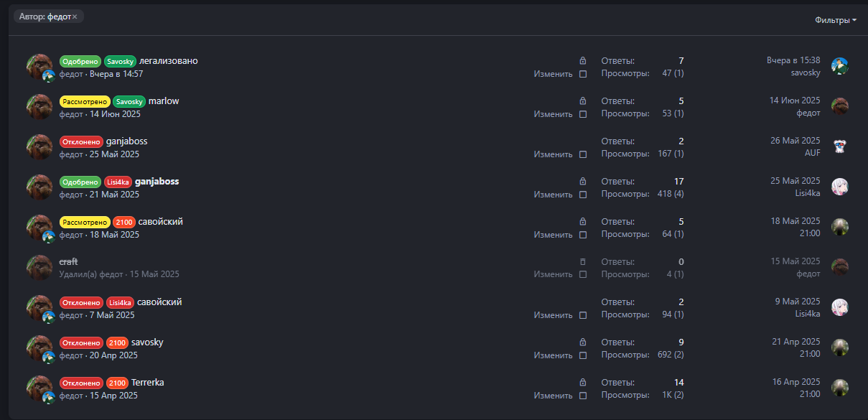Screen dimensions: 868x420
Task: Click the author avatar left of "marlow"
Action: pos(39,106)
